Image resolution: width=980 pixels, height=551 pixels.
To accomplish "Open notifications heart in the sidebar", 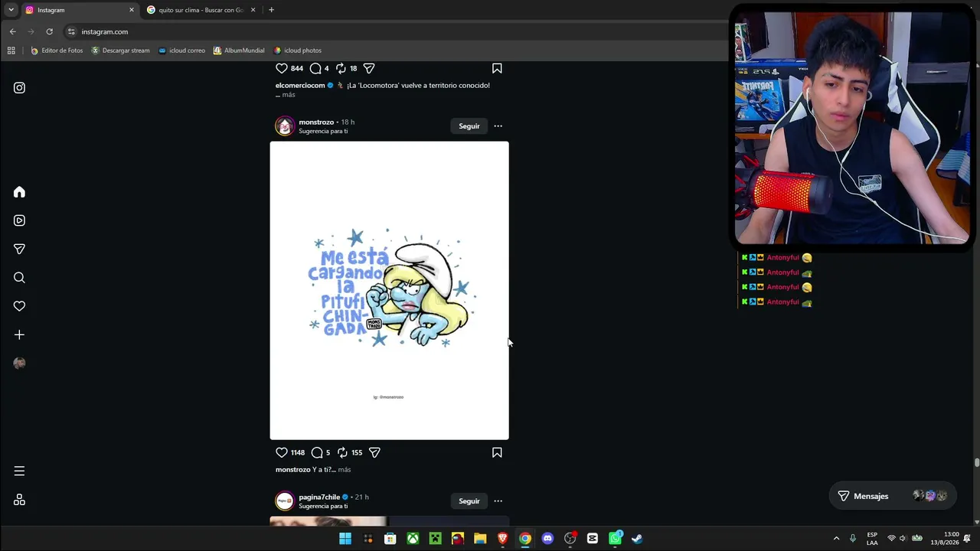I will [19, 306].
